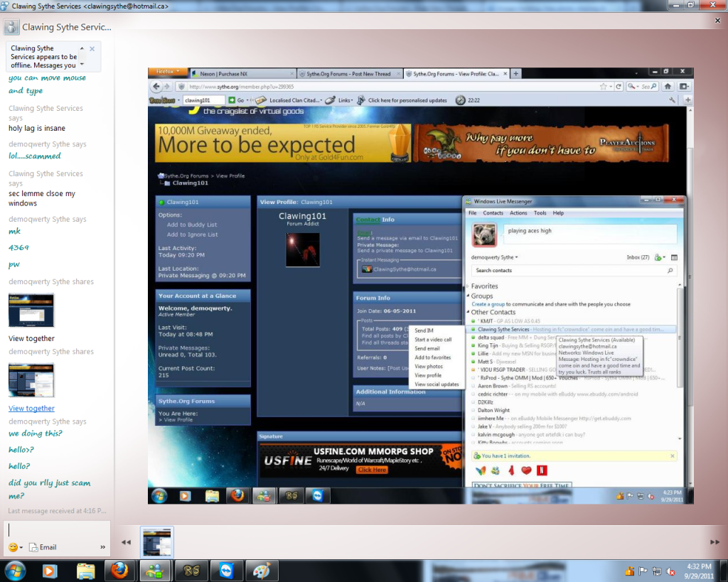Expand the dropdown arrow beside the smiley
Screen dimensions: 728x582
click(x=21, y=548)
